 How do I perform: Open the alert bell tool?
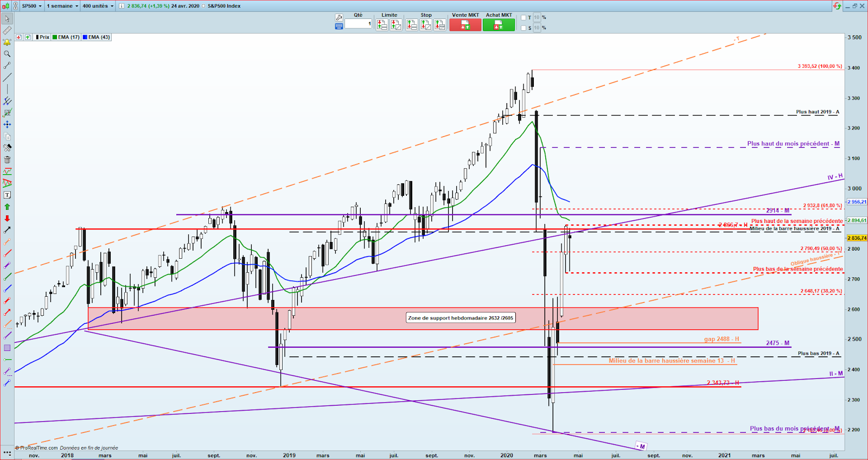pyautogui.click(x=7, y=42)
